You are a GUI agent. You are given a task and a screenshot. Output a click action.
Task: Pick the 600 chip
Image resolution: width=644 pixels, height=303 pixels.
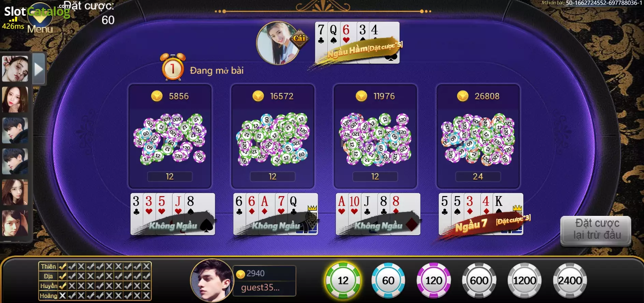point(479,280)
